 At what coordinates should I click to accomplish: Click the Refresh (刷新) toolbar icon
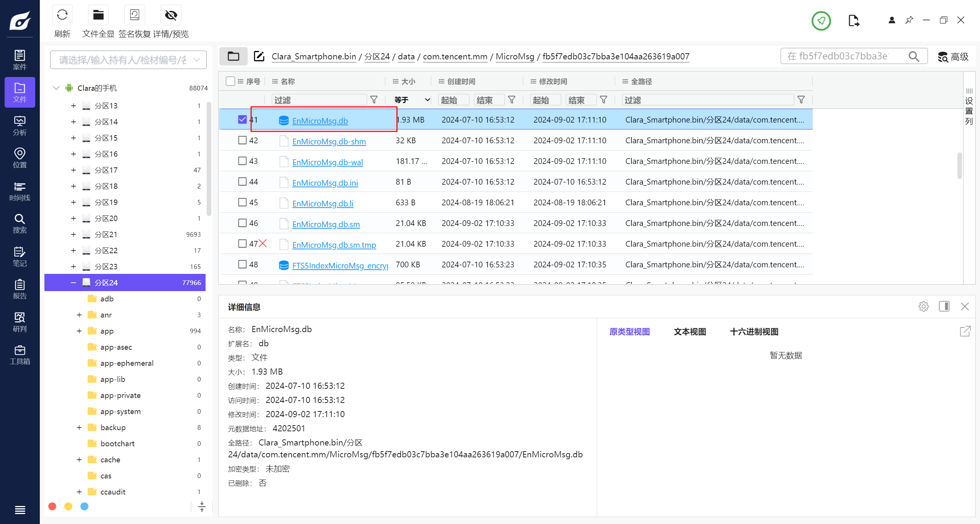62,15
